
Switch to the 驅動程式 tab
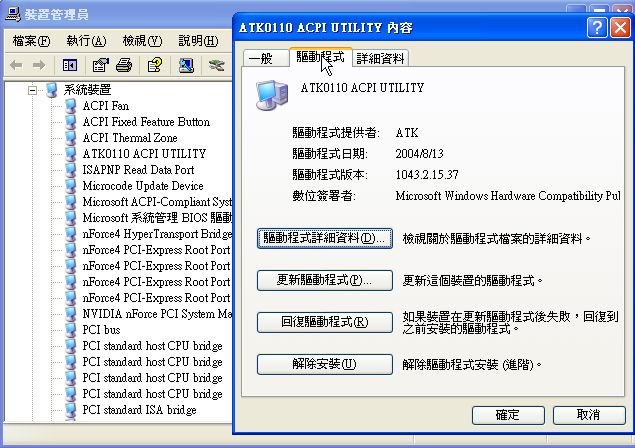(x=320, y=57)
